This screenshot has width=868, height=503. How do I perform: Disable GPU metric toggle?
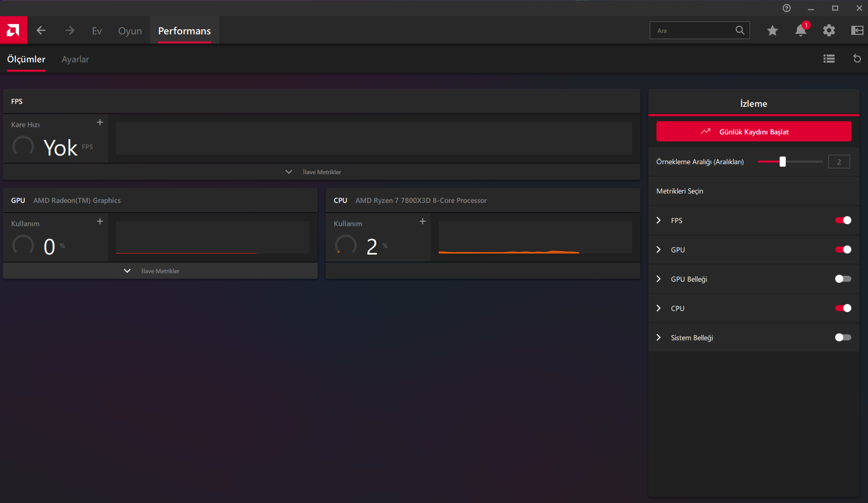843,249
